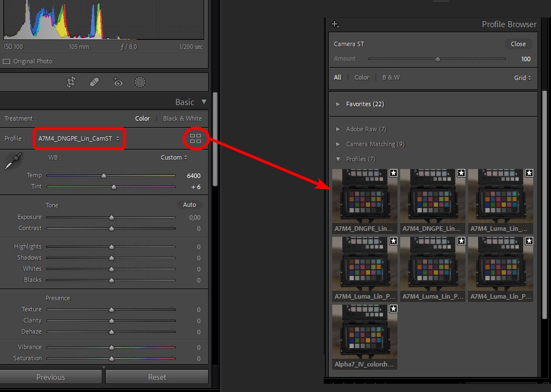551x392 pixels.
Task: Select the Red Eye Correction tool
Action: click(117, 82)
